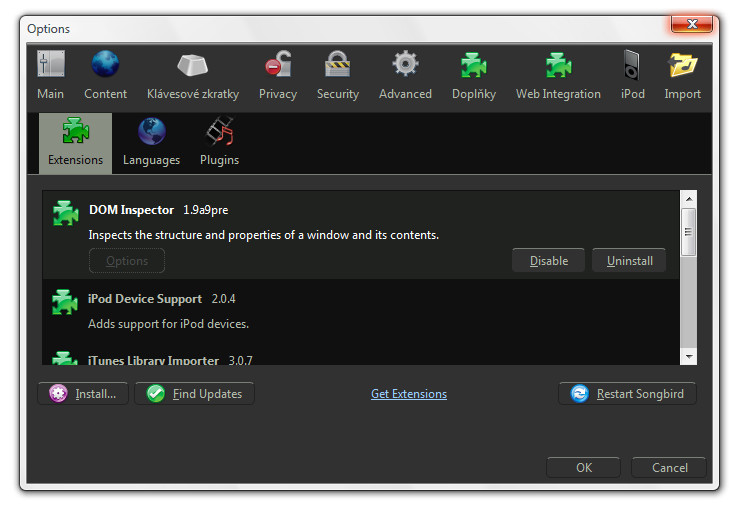This screenshot has width=744, height=507.
Task: Open Klávesové zkratky keyboard shortcuts pane
Action: coord(193,76)
